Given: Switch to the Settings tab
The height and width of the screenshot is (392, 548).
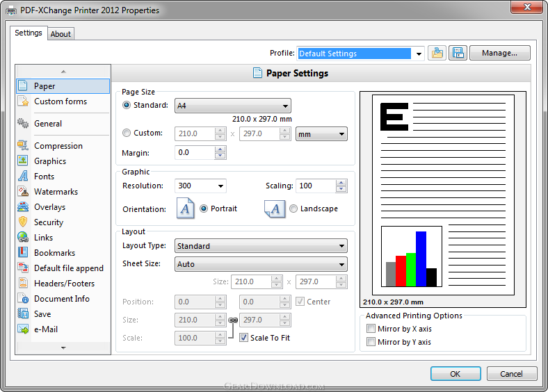Looking at the screenshot, I should pos(29,33).
